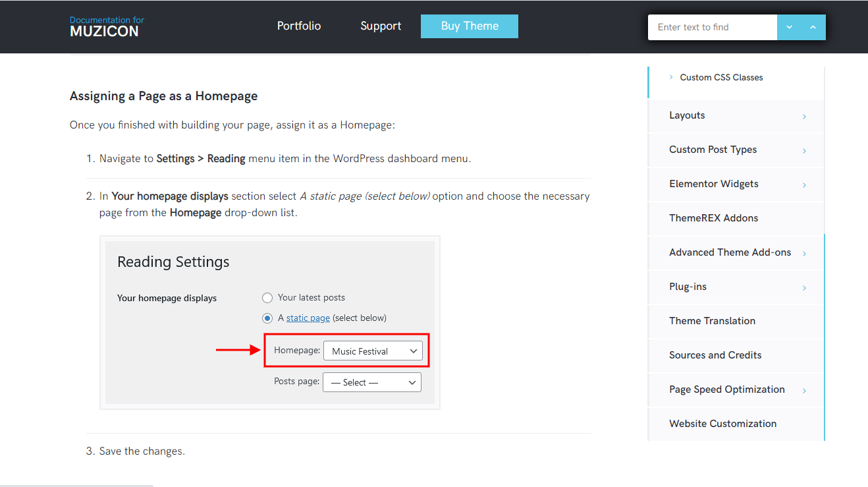Screen dimensions: 868x487
Task: Open Elementor Widgets sidebar section
Action: (x=714, y=184)
